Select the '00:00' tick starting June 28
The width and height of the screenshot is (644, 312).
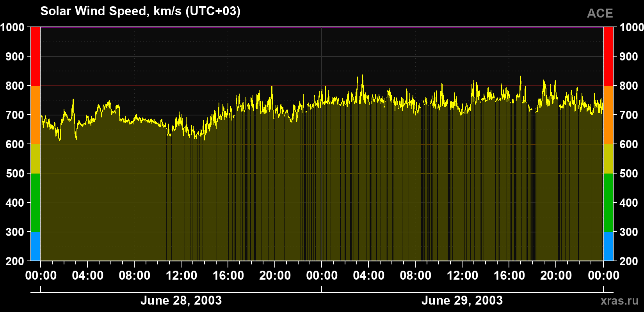tap(41, 276)
